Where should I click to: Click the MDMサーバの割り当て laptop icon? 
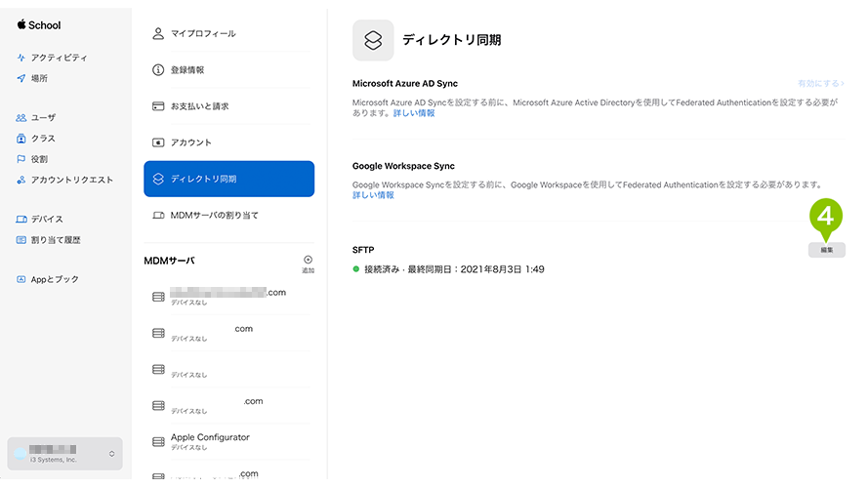(158, 216)
